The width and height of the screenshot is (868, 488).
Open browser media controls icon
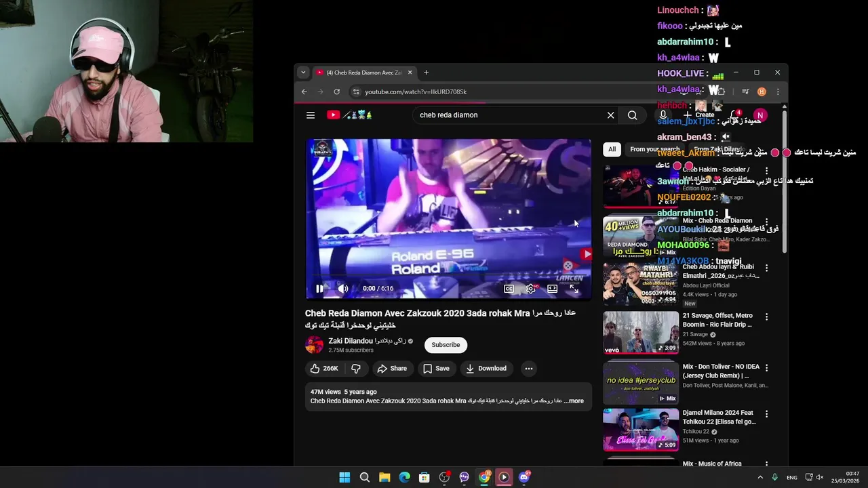(745, 91)
